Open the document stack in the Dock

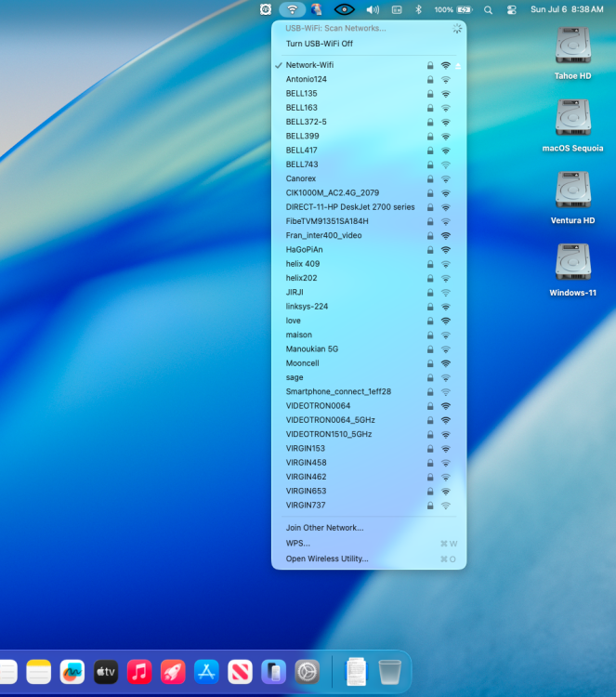(x=356, y=672)
